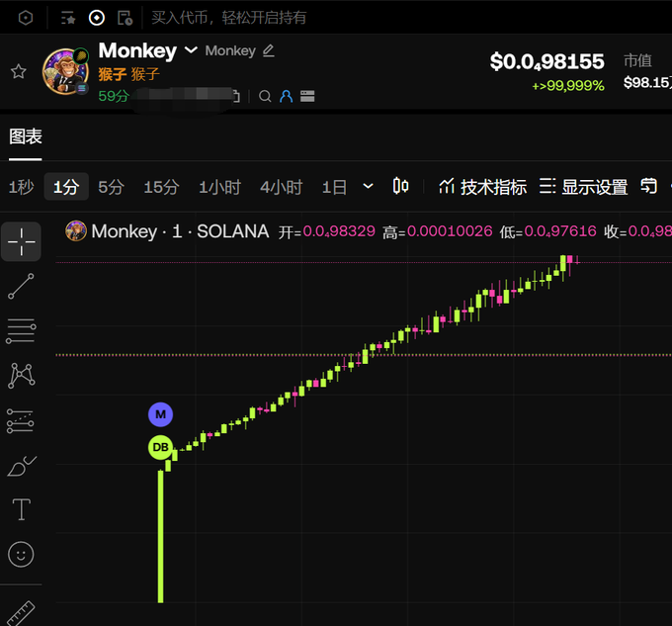Select 1分 timeframe
Image resolution: width=672 pixels, height=626 pixels.
(66, 187)
